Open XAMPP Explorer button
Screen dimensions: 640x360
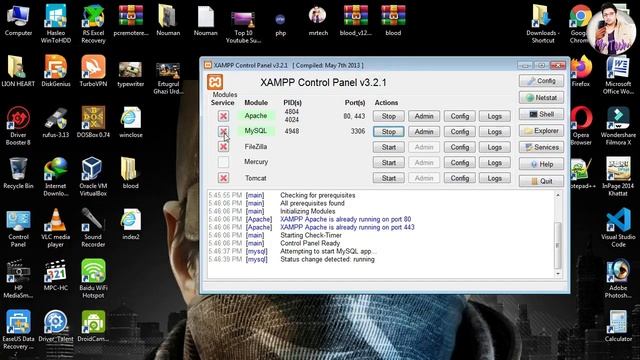click(x=541, y=131)
